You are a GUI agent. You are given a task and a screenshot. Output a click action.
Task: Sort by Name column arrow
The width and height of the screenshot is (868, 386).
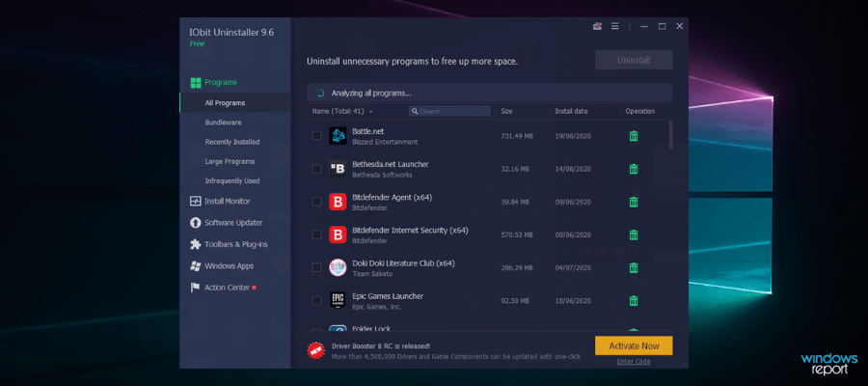click(x=370, y=111)
